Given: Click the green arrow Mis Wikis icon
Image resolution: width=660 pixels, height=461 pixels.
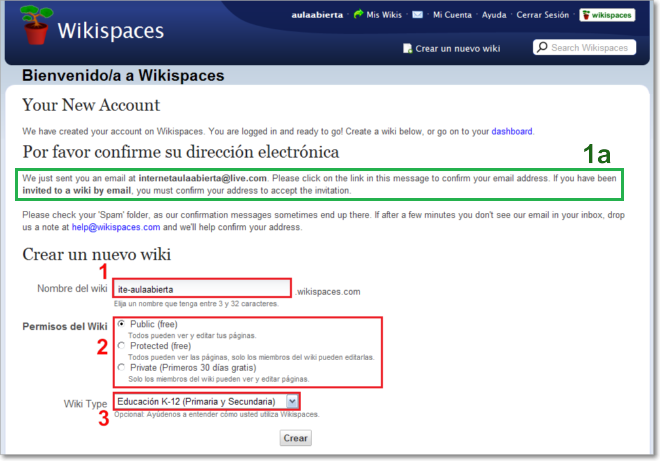Looking at the screenshot, I should tap(358, 14).
